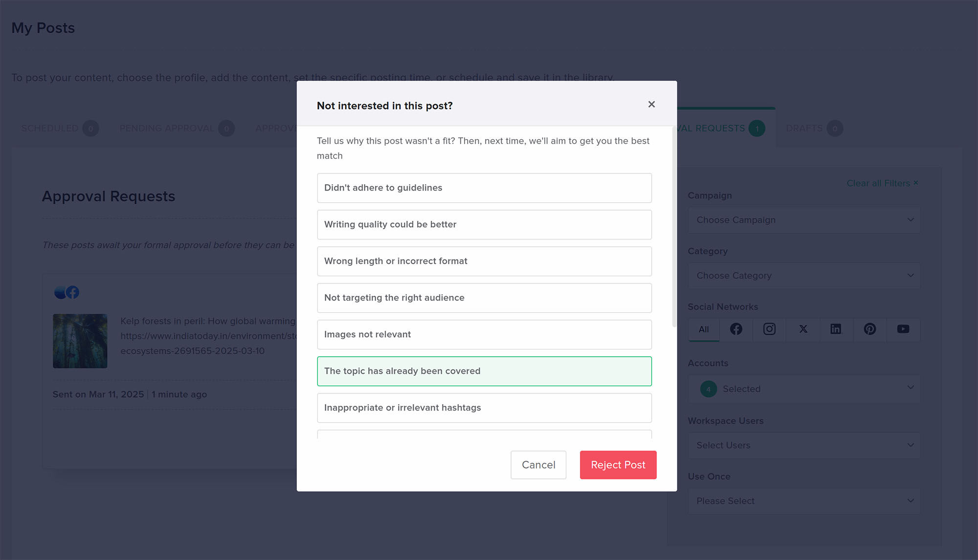This screenshot has height=560, width=978.
Task: Open the Choose Campaign dropdown
Action: click(804, 220)
